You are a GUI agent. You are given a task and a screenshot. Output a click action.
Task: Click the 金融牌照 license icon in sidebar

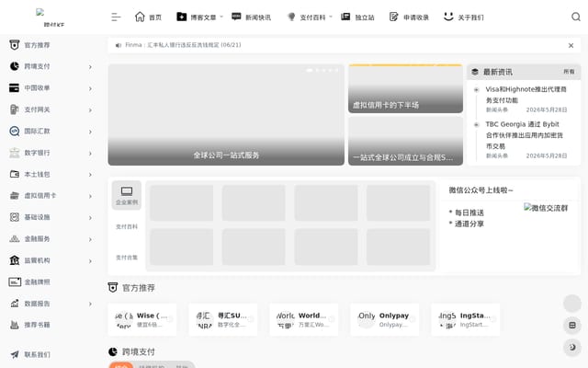[15, 282]
